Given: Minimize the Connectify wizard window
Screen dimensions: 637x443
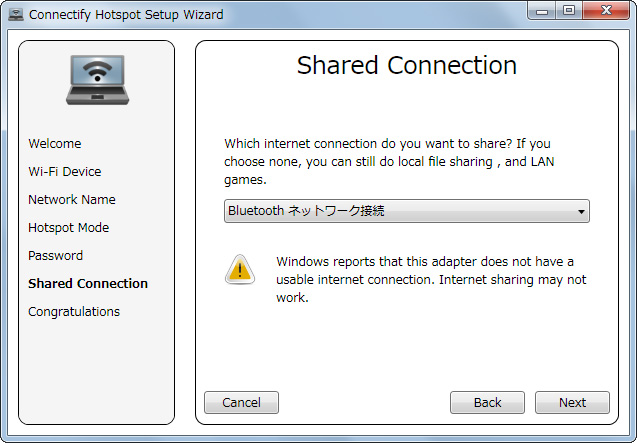Looking at the screenshot, I should coord(542,11).
